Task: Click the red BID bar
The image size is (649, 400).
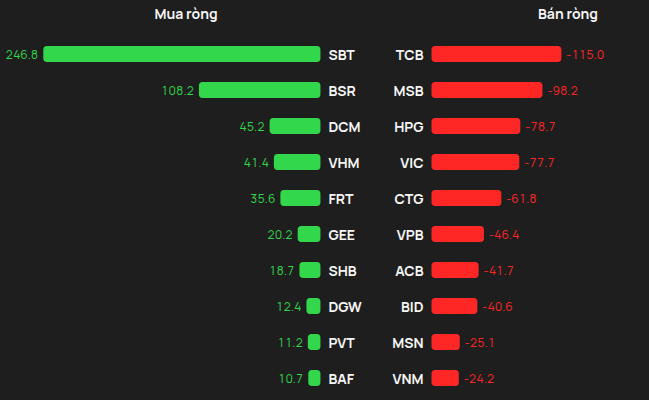Action: point(454,306)
